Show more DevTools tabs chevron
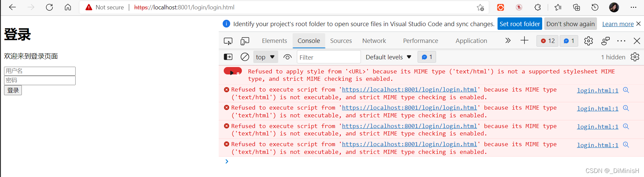 (x=508, y=41)
